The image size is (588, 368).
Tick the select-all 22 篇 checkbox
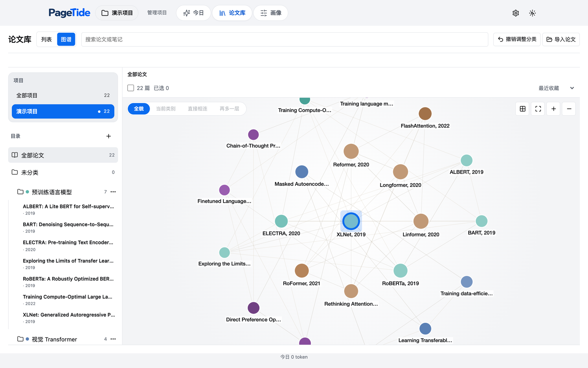(130, 88)
